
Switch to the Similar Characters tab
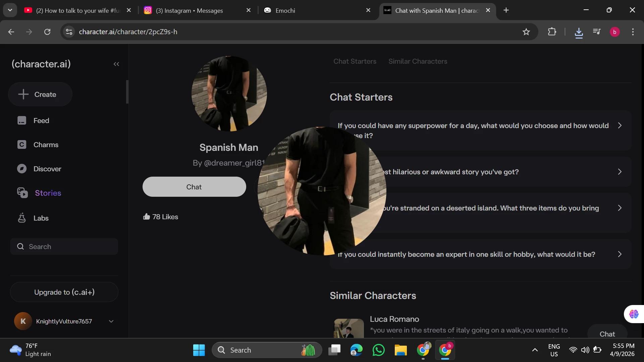click(x=418, y=61)
